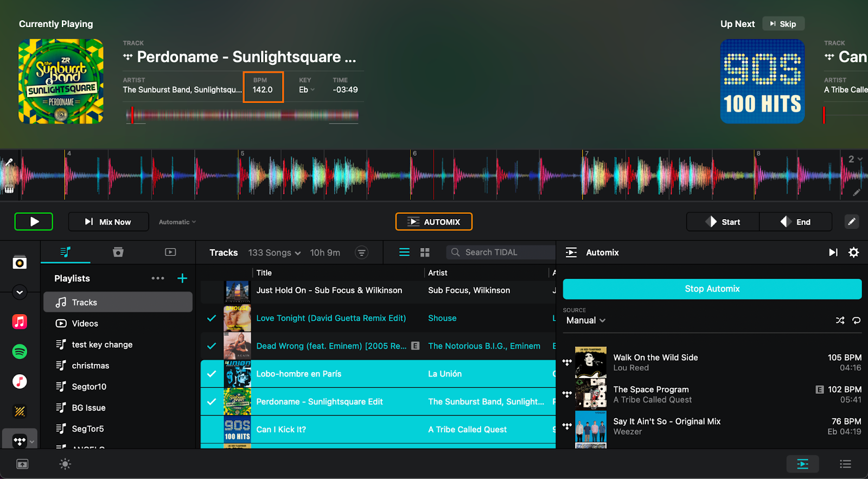Switch track list to grid view

(x=425, y=252)
